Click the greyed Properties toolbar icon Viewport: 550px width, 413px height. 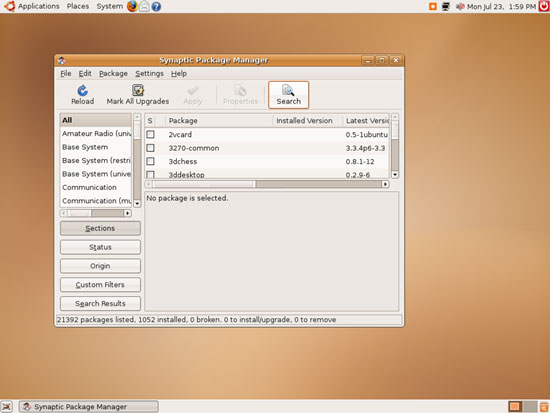[x=240, y=91]
